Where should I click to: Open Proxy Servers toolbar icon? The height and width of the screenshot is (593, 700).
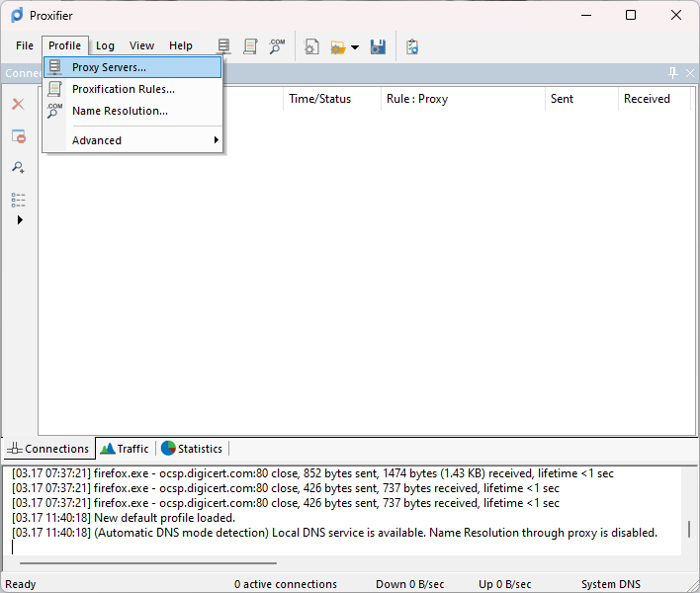tap(223, 46)
